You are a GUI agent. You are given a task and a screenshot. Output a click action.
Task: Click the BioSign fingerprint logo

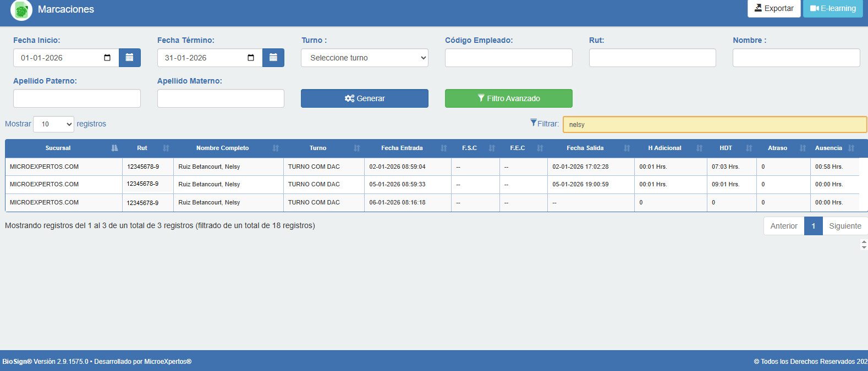[x=21, y=10]
